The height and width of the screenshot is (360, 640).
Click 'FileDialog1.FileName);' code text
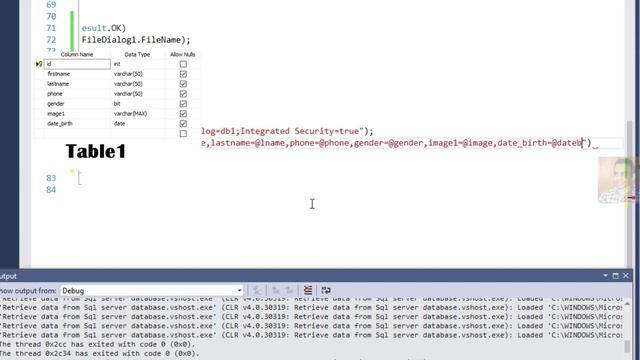pyautogui.click(x=136, y=40)
